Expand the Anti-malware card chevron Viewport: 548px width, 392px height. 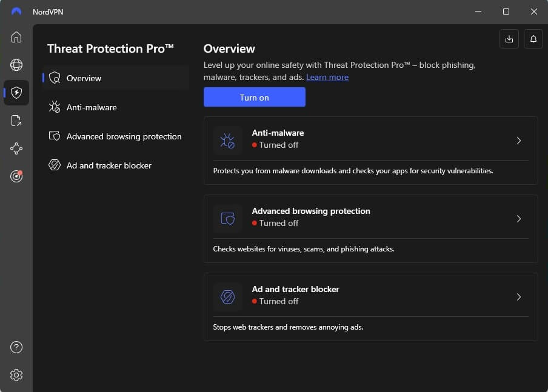coord(519,141)
